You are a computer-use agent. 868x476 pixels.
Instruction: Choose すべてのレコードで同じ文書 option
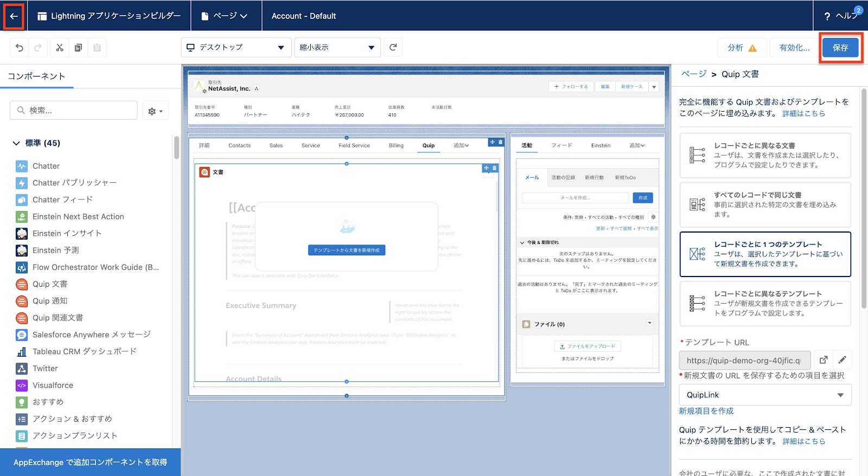click(x=765, y=204)
